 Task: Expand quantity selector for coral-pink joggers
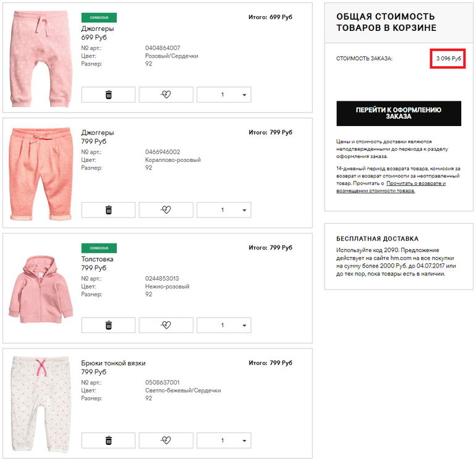(x=224, y=210)
